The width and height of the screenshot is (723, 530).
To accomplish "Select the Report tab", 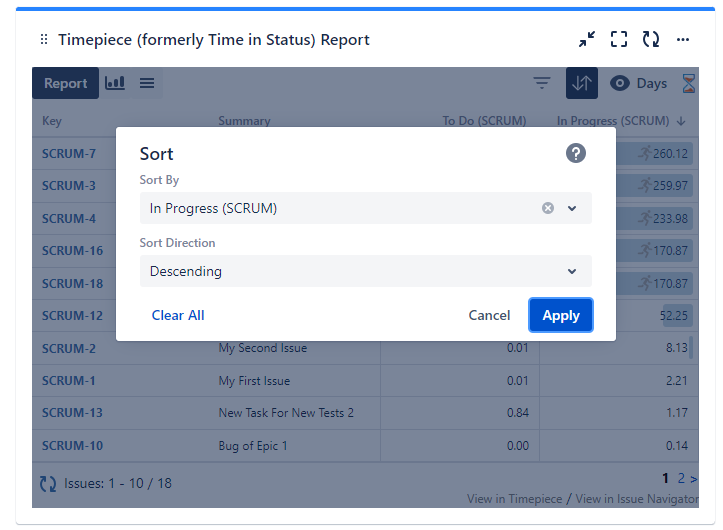I will pyautogui.click(x=65, y=83).
